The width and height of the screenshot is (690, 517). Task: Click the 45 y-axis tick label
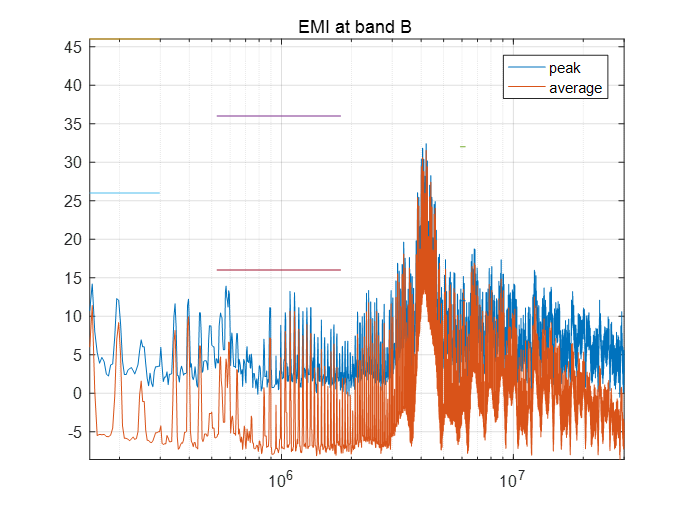click(x=72, y=47)
